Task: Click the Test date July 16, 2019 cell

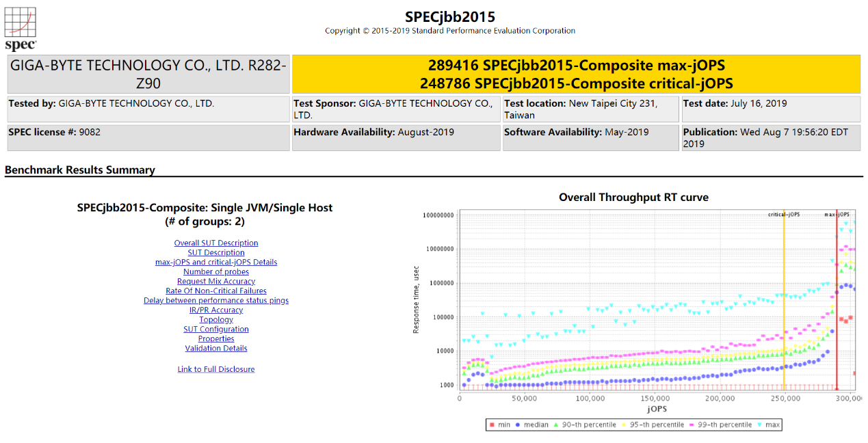Action: pos(771,109)
